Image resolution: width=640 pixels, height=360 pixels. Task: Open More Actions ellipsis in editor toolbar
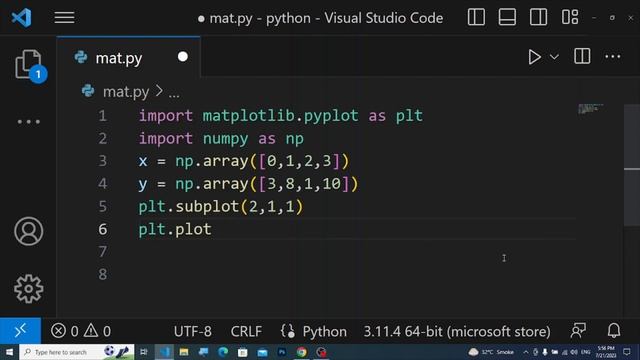pos(613,56)
